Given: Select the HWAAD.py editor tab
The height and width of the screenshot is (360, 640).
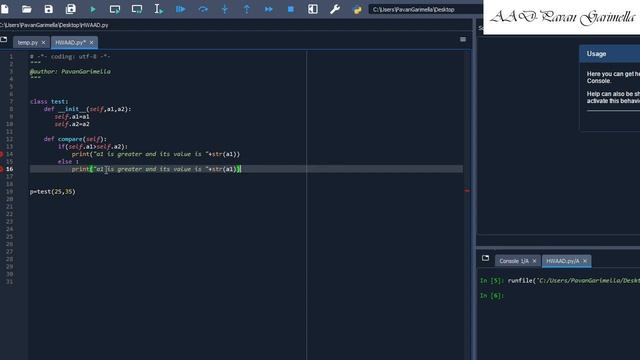Looking at the screenshot, I should (x=70, y=42).
